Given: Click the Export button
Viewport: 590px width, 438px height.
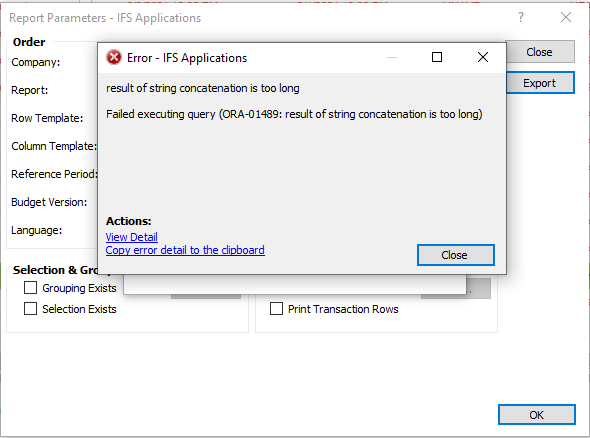Looking at the screenshot, I should (x=540, y=83).
